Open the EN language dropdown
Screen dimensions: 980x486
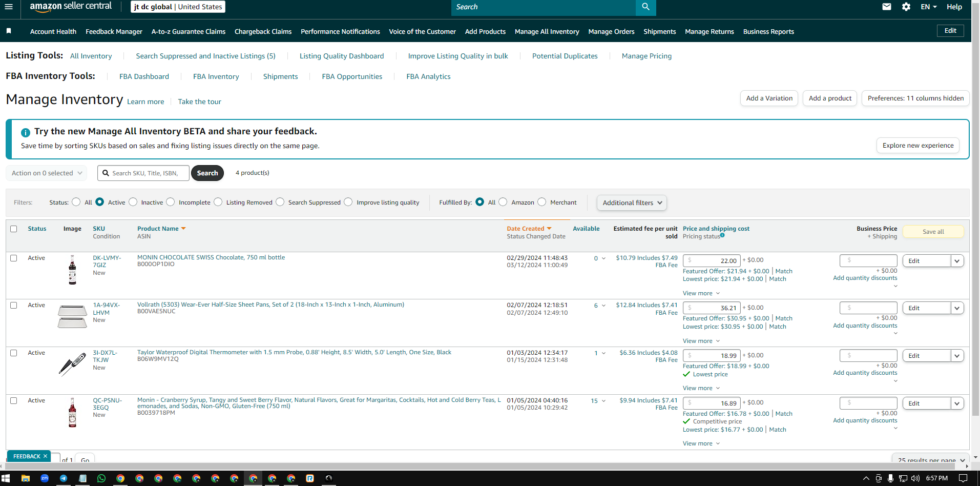[929, 7]
